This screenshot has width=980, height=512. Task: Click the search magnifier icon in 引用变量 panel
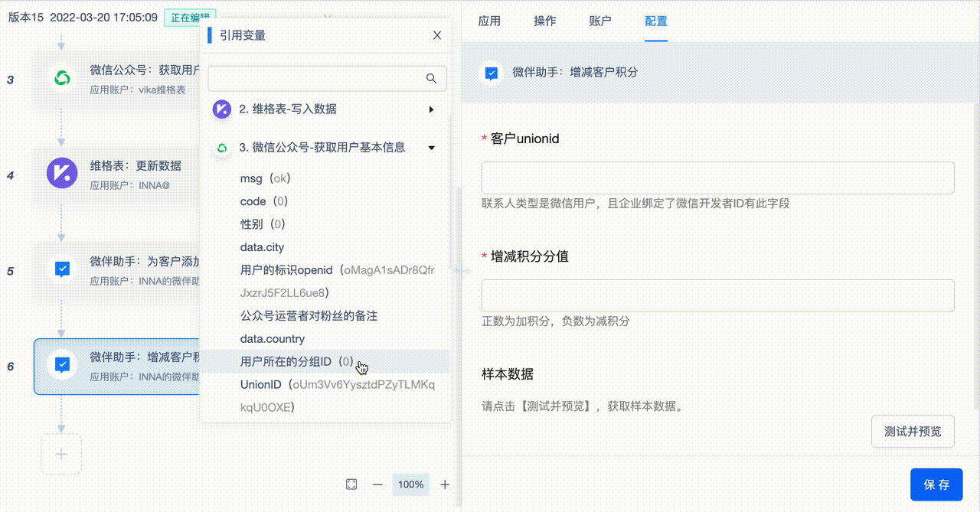point(431,78)
